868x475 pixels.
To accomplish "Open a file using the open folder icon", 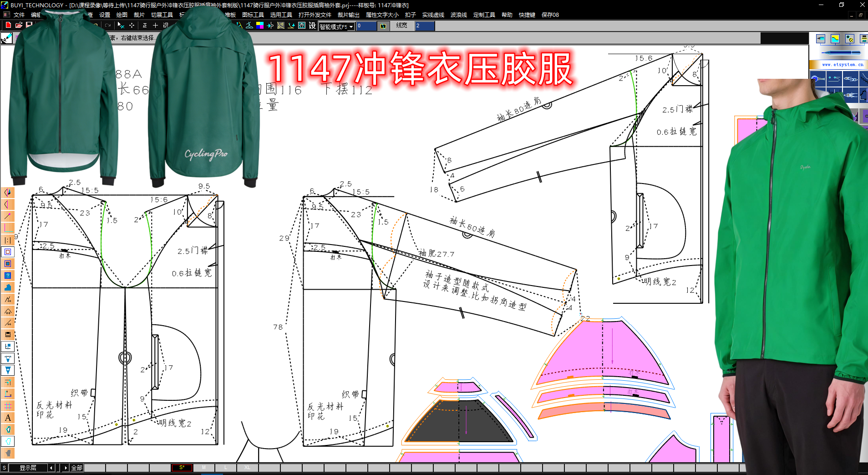I will click(x=18, y=26).
